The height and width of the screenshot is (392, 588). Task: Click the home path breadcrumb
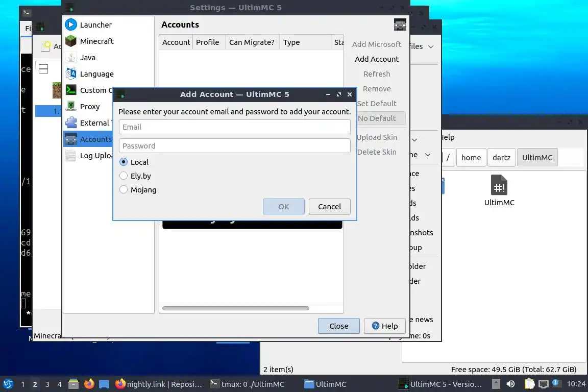tap(471, 158)
